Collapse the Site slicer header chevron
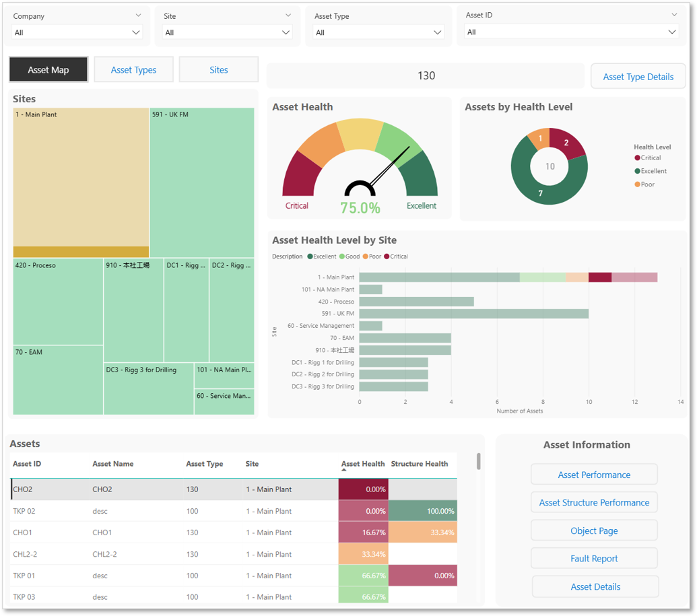This screenshot has width=697, height=616. [x=288, y=15]
